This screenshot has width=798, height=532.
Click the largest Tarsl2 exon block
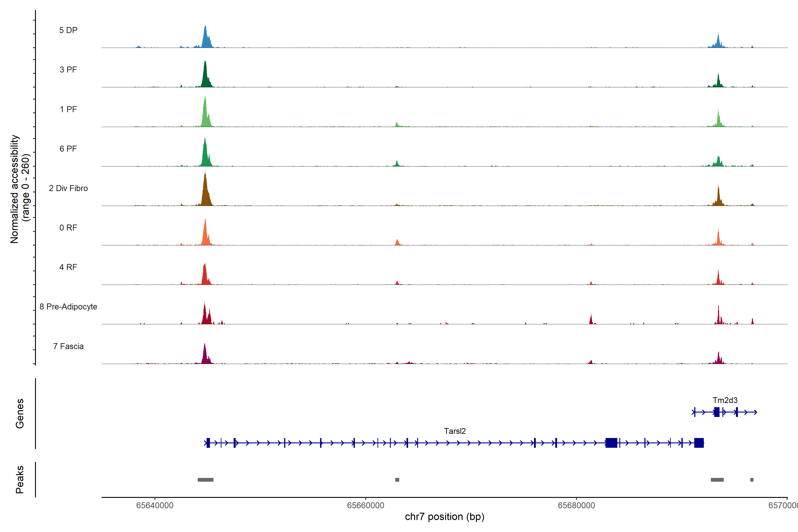click(x=611, y=443)
